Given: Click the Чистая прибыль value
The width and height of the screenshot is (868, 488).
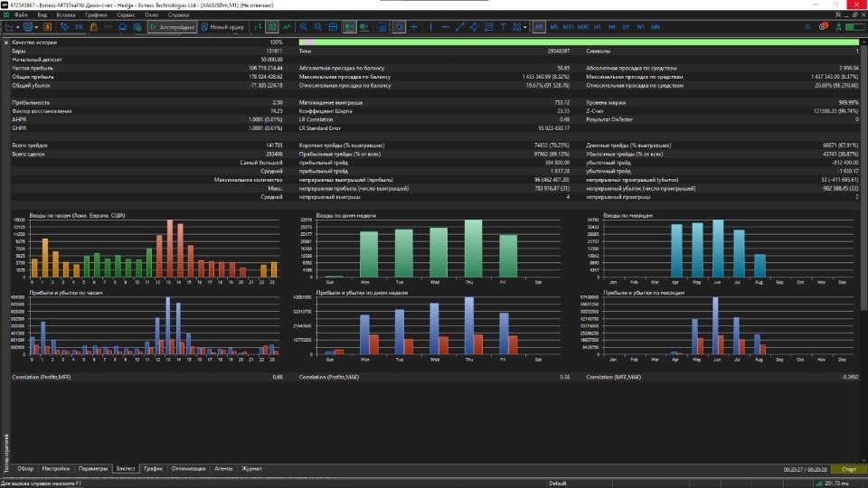Looking at the screenshot, I should (x=265, y=68).
